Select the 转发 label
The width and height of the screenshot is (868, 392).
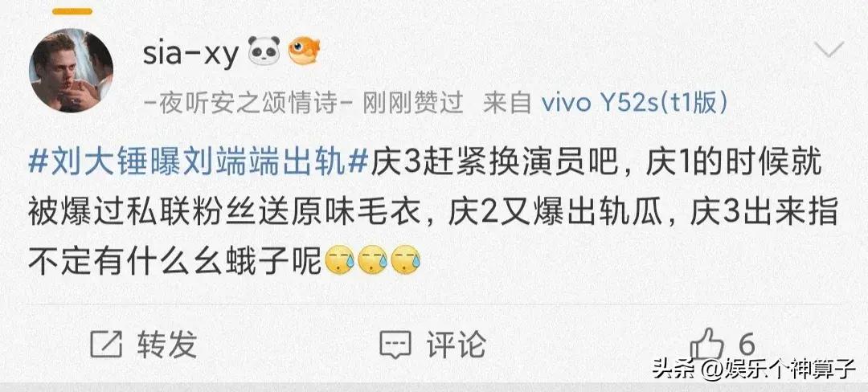point(166,345)
